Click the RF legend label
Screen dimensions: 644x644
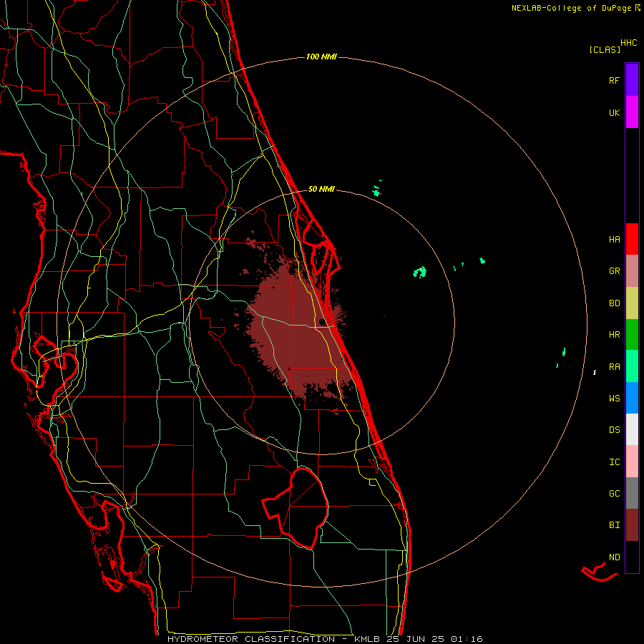(x=614, y=80)
